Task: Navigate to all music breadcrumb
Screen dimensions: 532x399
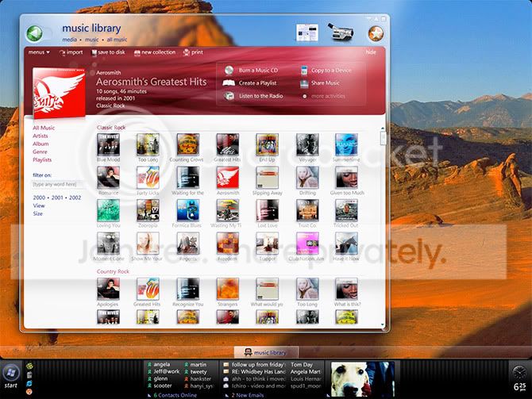Action: [x=117, y=40]
